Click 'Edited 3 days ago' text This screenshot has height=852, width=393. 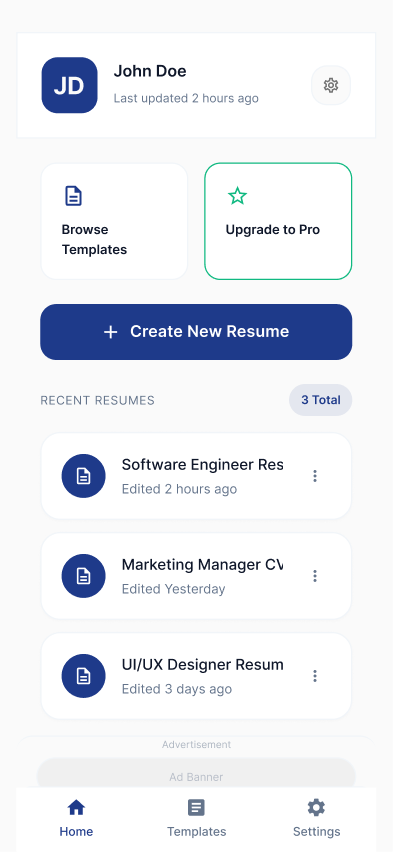click(x=177, y=689)
